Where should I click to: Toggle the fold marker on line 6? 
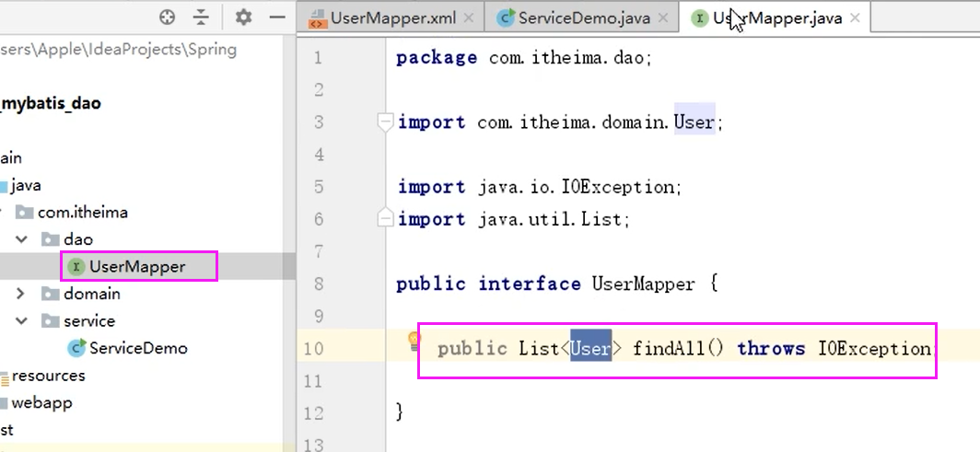point(386,218)
